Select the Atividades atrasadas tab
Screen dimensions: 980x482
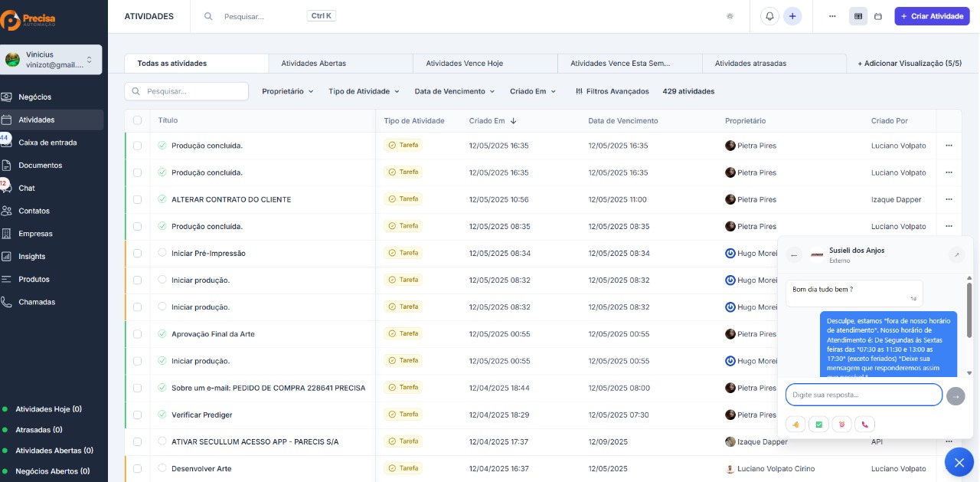[750, 64]
